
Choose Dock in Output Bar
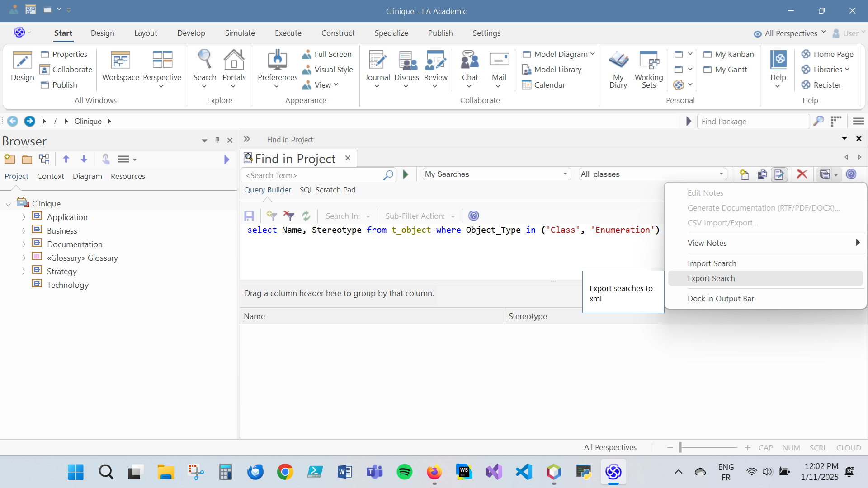click(x=765, y=299)
